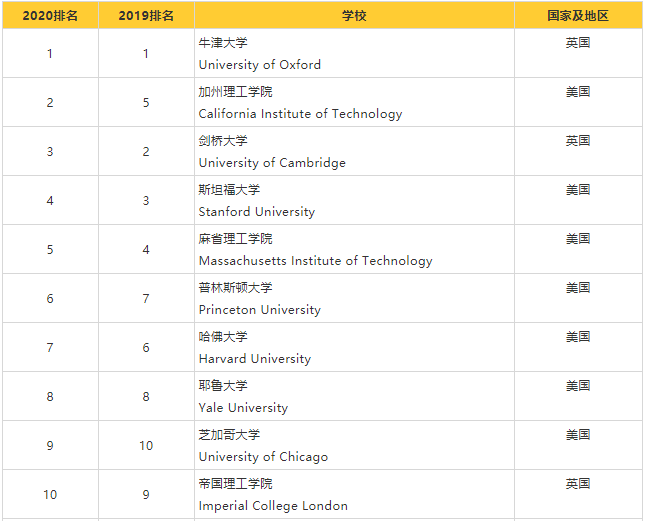Screen dimensions: 645x521
Task: Click 2019 rank 10 in Chicago row
Action: click(146, 446)
